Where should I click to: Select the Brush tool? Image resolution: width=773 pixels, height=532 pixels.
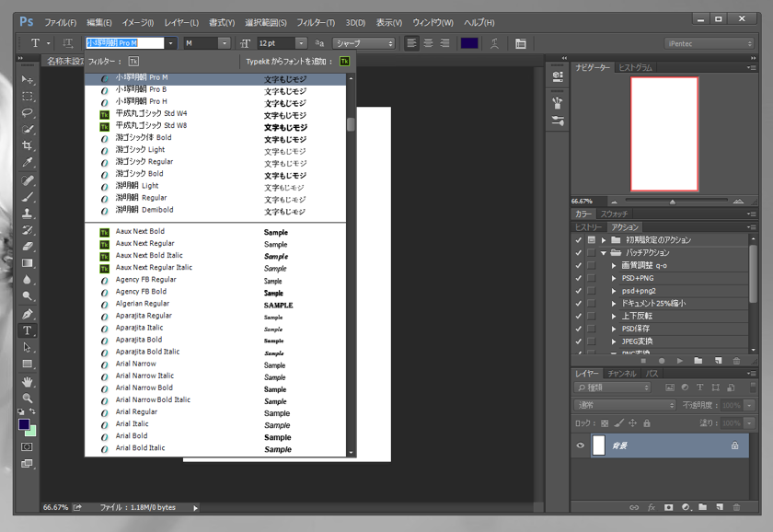point(27,197)
